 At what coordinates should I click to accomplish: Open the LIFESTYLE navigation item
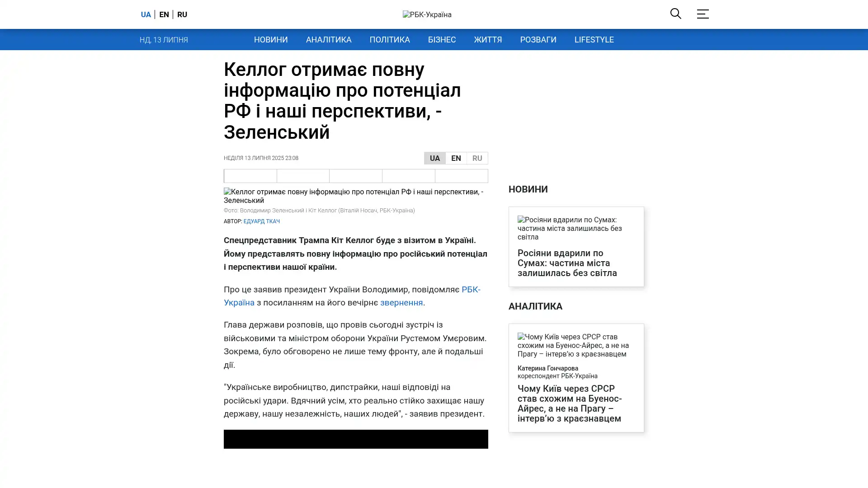click(x=594, y=40)
